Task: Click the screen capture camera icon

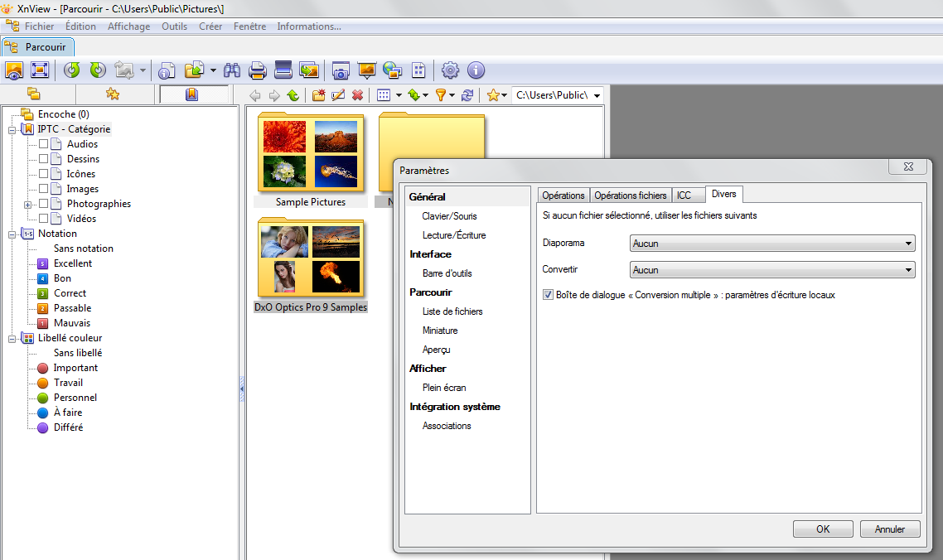Action: (x=340, y=70)
